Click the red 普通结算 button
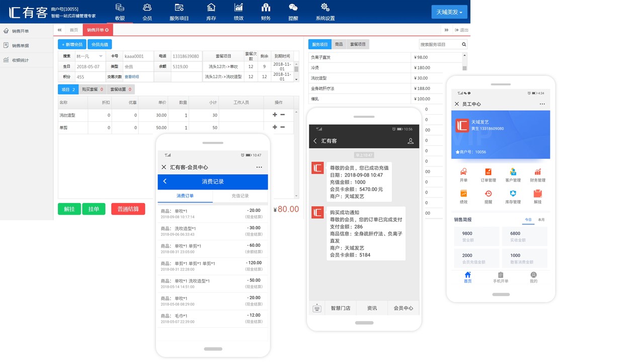 click(128, 209)
